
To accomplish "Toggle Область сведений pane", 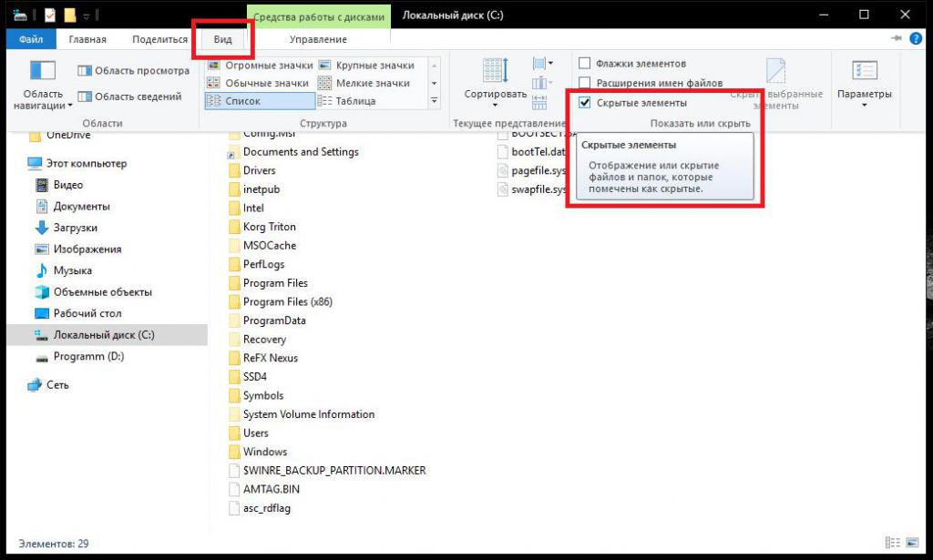I will click(129, 97).
